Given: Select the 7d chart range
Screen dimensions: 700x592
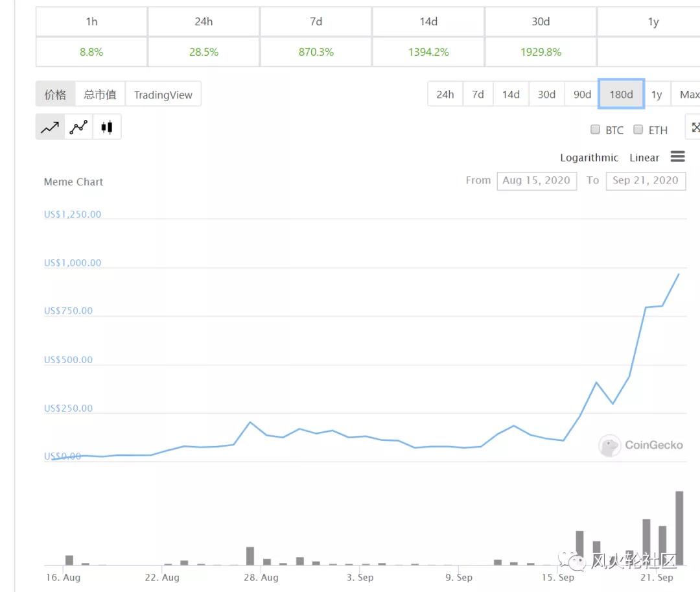Looking at the screenshot, I should click(x=478, y=94).
